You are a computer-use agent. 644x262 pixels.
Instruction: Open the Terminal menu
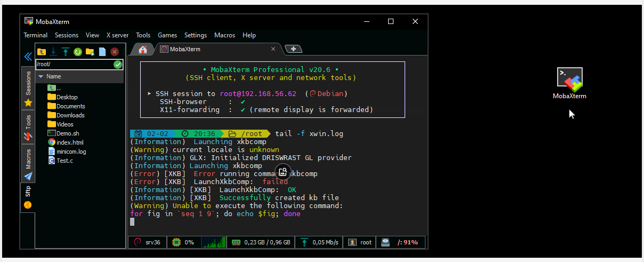coord(36,35)
